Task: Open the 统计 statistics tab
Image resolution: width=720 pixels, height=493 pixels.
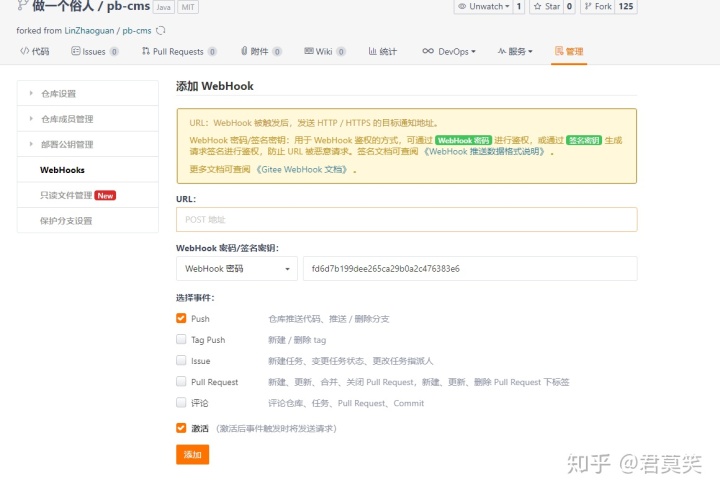Action: [x=382, y=51]
